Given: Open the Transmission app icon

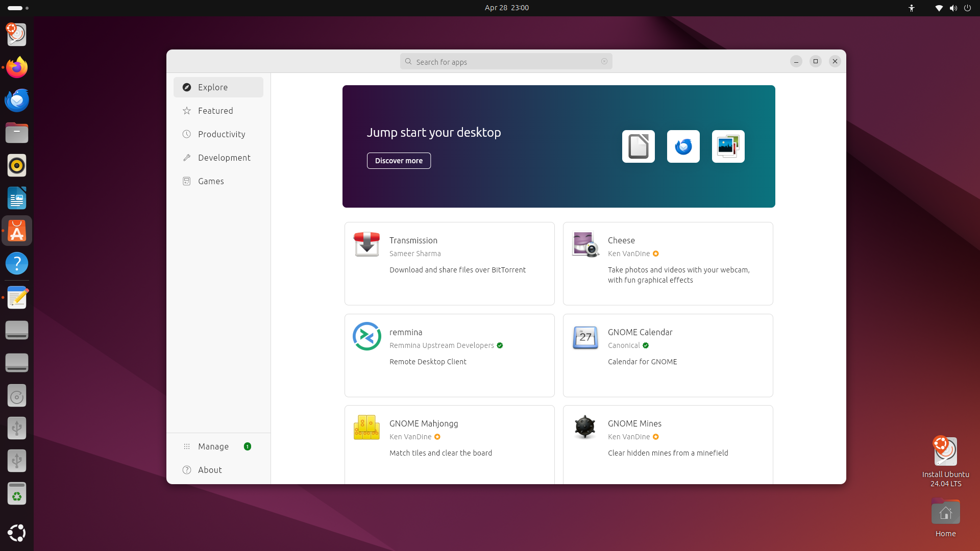Looking at the screenshot, I should pos(366,244).
